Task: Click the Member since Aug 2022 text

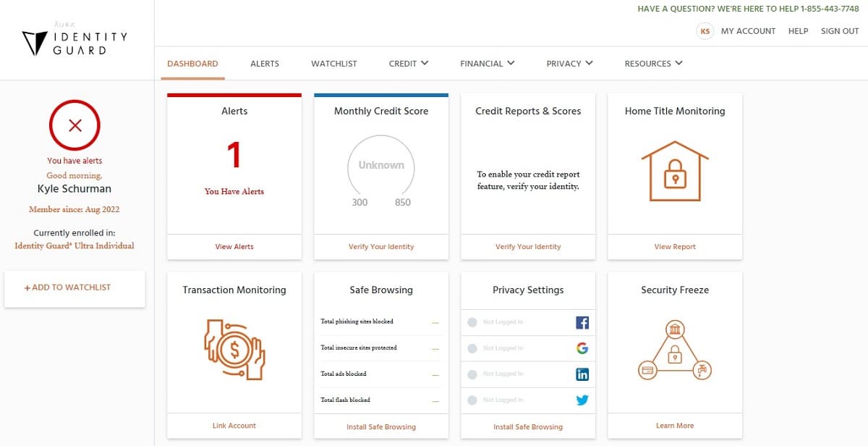Action: (x=75, y=210)
